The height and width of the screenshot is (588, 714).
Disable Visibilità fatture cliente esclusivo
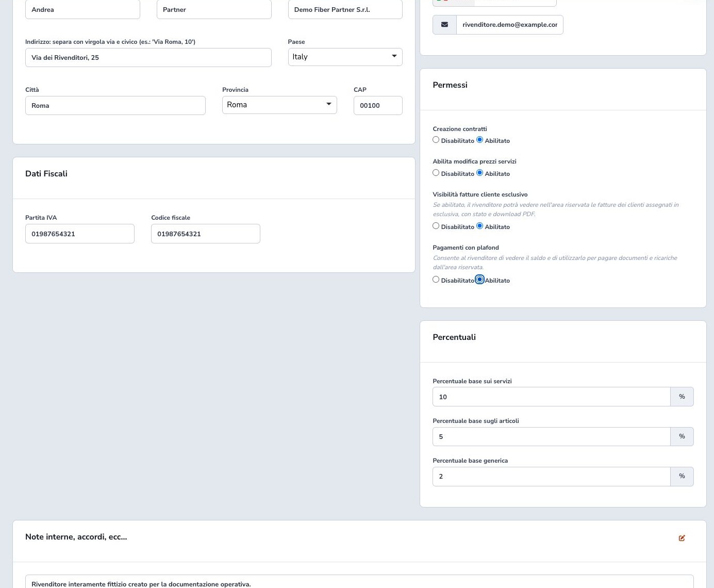pyautogui.click(x=436, y=226)
